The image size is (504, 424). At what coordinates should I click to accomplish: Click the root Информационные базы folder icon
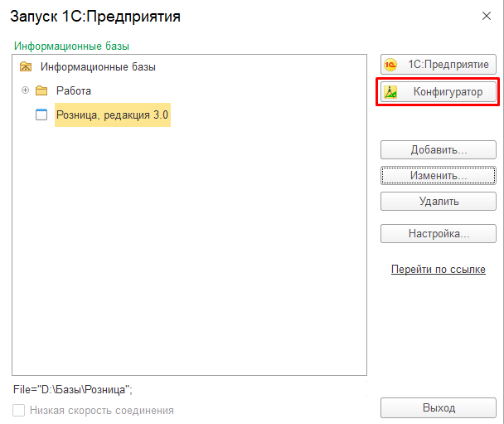click(26, 66)
